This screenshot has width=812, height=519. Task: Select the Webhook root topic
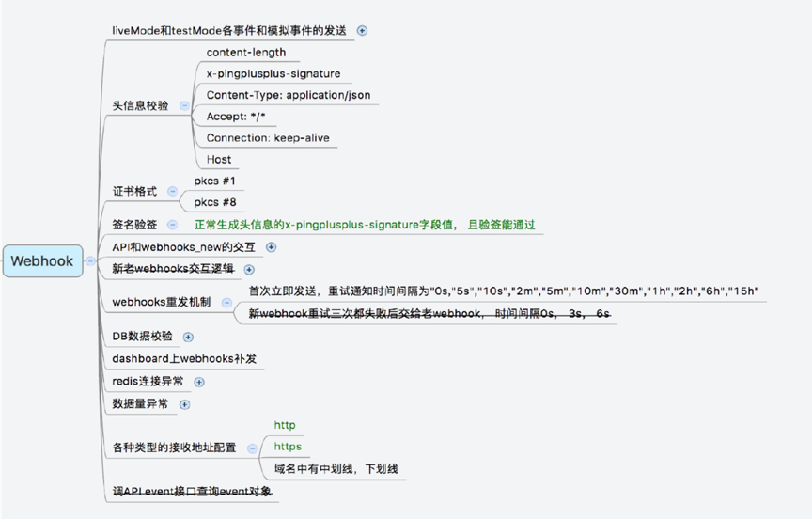pyautogui.click(x=42, y=261)
